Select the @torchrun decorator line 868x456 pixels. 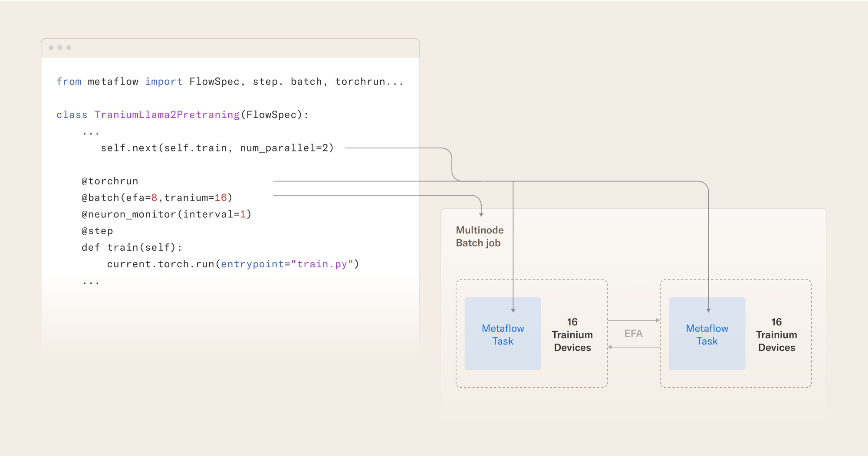(110, 181)
